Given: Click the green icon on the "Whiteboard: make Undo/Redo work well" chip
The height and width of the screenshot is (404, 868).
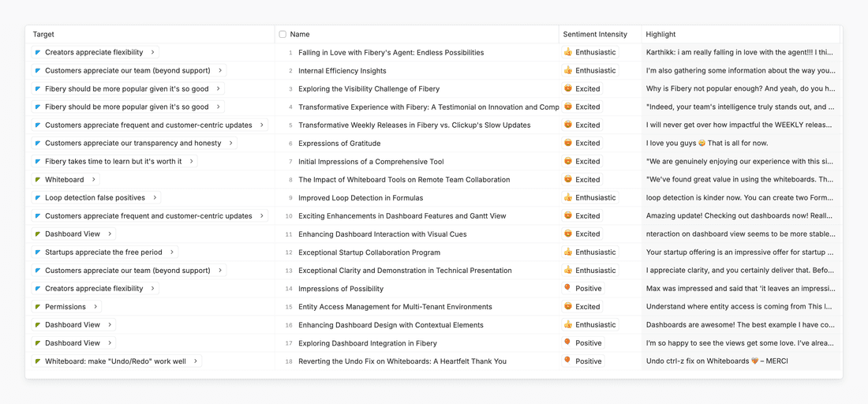Looking at the screenshot, I should 38,361.
